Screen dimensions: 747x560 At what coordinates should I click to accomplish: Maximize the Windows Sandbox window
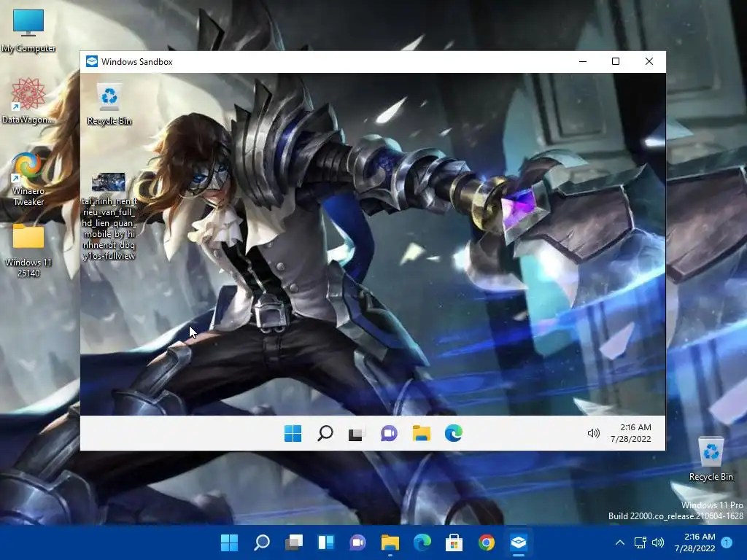pos(616,61)
